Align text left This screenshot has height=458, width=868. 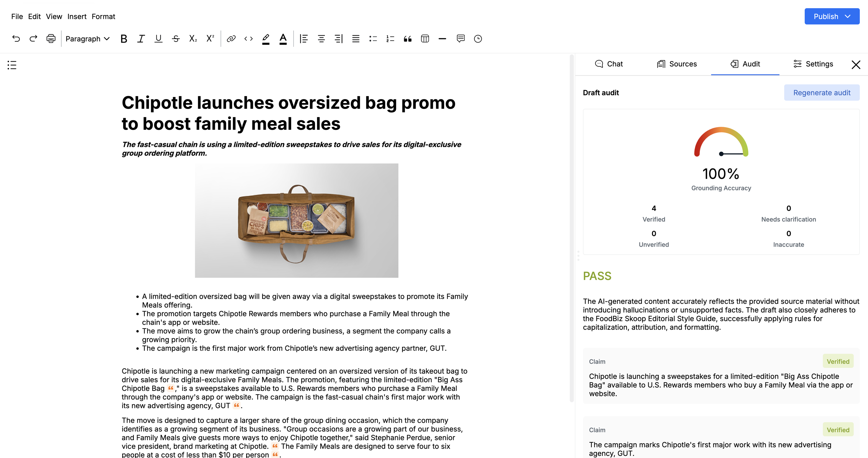point(304,39)
